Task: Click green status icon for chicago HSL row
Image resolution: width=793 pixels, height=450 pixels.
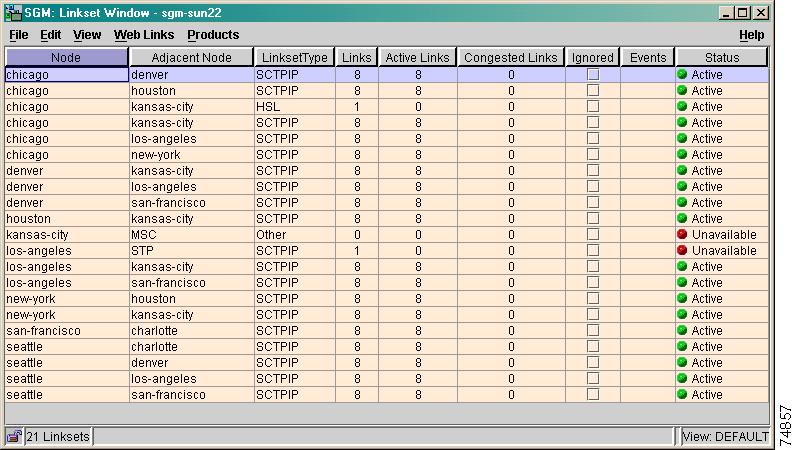Action: tap(682, 106)
